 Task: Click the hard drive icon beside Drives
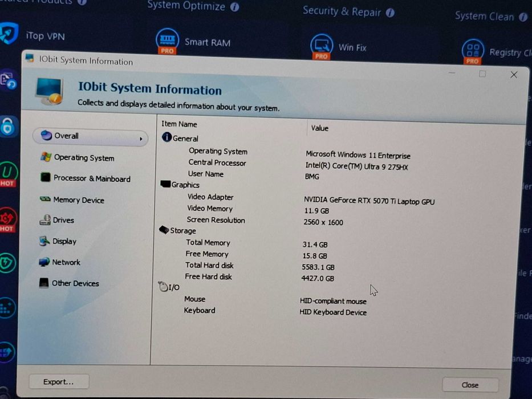[45, 220]
